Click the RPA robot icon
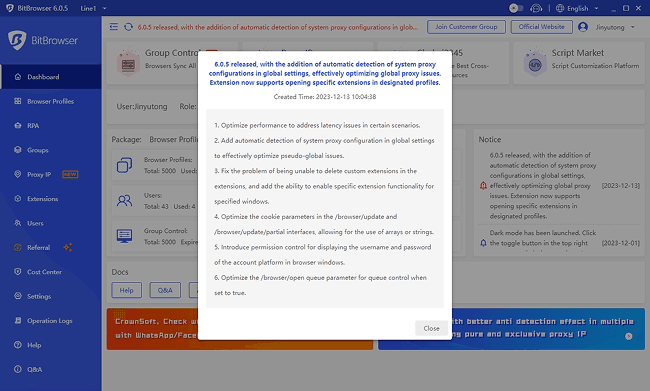Viewport: 650px width, 391px height. tap(17, 126)
